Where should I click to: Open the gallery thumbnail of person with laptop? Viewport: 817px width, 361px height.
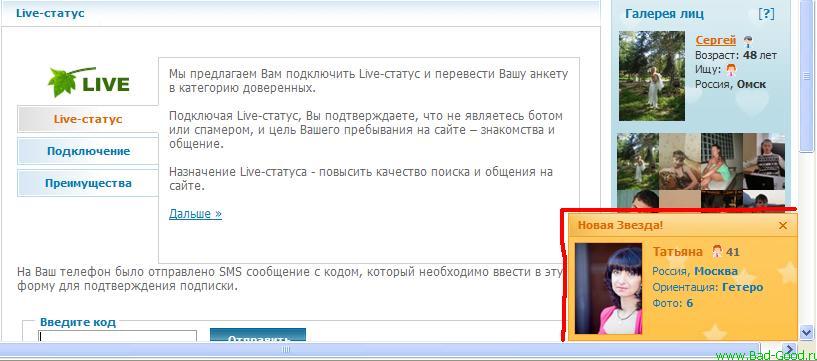tap(764, 161)
